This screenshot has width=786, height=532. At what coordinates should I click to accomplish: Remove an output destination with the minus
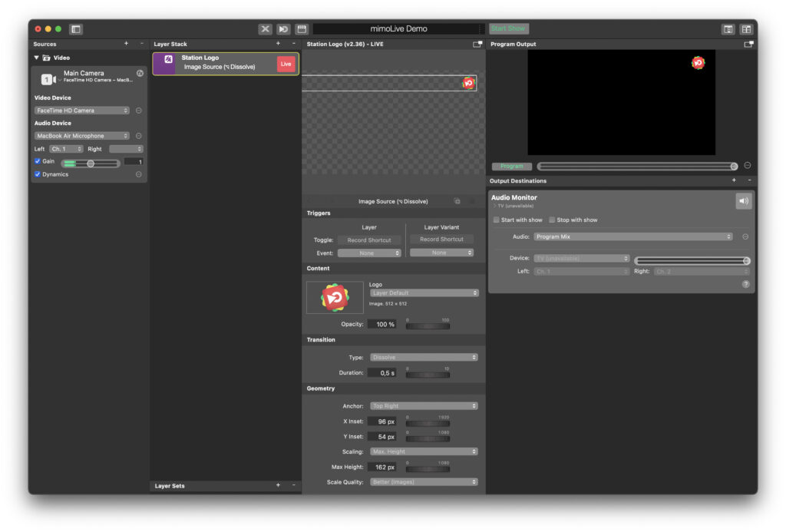pos(749,180)
